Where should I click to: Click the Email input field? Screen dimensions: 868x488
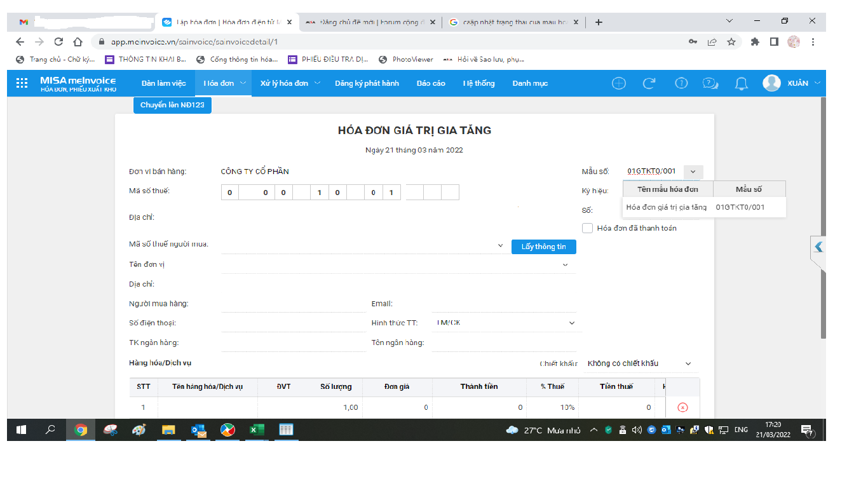504,304
